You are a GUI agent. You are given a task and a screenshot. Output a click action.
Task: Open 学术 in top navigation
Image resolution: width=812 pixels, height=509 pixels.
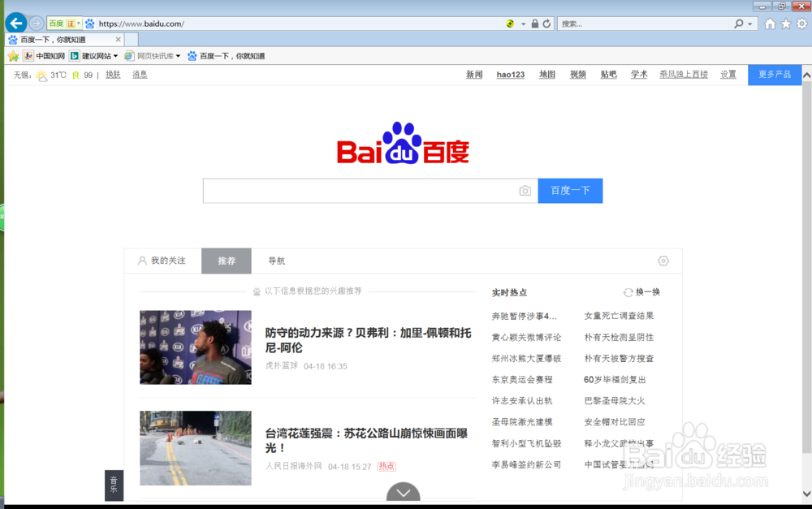[x=639, y=75]
